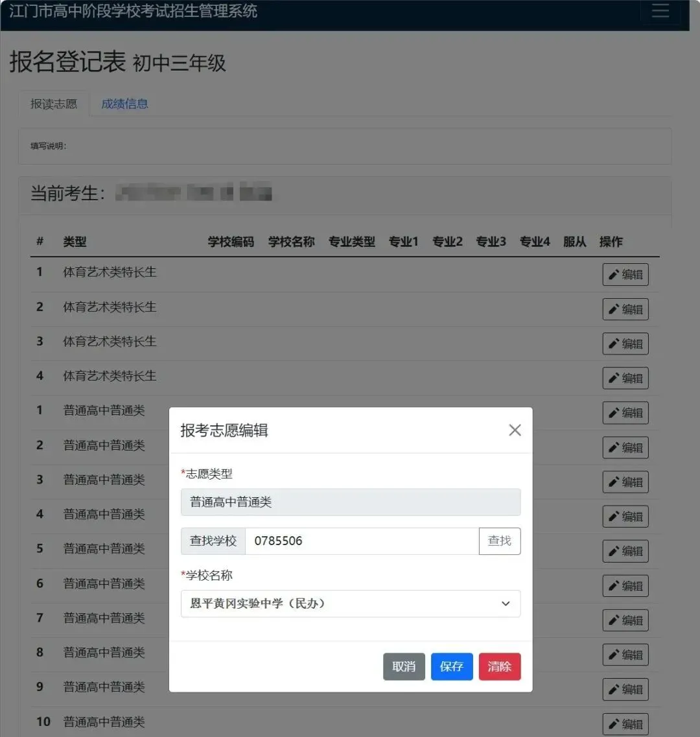Image resolution: width=700 pixels, height=737 pixels.
Task: Edit row 4 普通高中普通类
Action: pos(625,517)
